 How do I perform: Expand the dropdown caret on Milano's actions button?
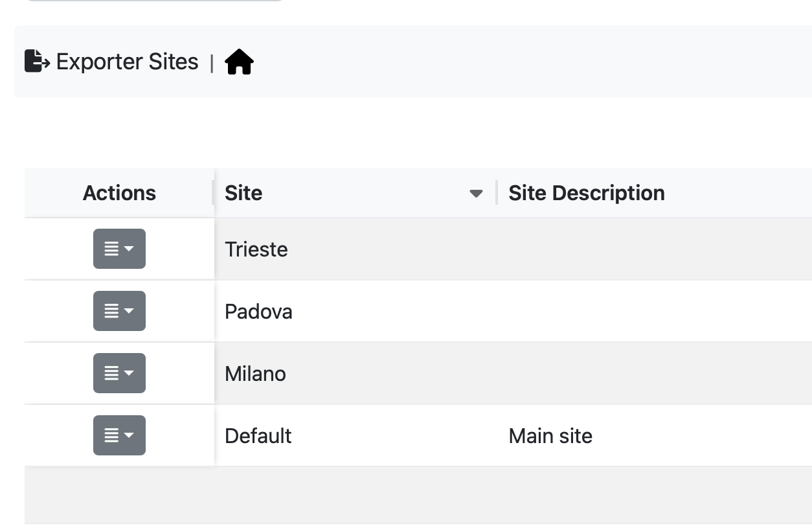point(128,373)
